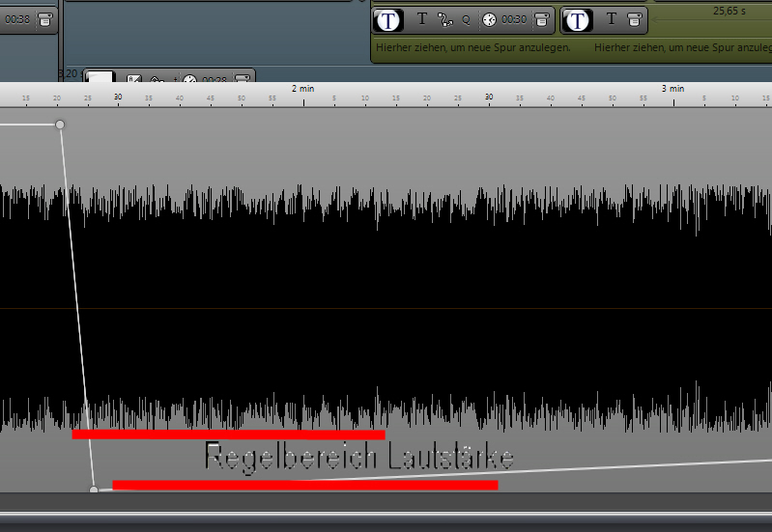Image resolution: width=772 pixels, height=532 pixels.
Task: Click the 25,65 s duration label
Action: [x=730, y=12]
